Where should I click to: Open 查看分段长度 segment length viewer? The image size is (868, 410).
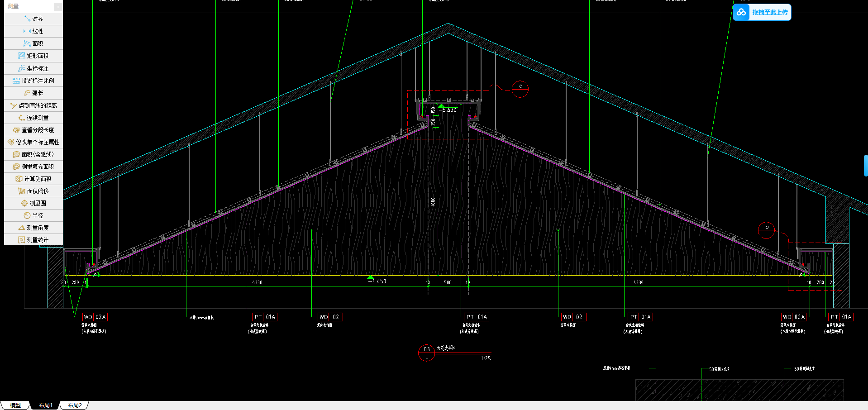tap(33, 130)
